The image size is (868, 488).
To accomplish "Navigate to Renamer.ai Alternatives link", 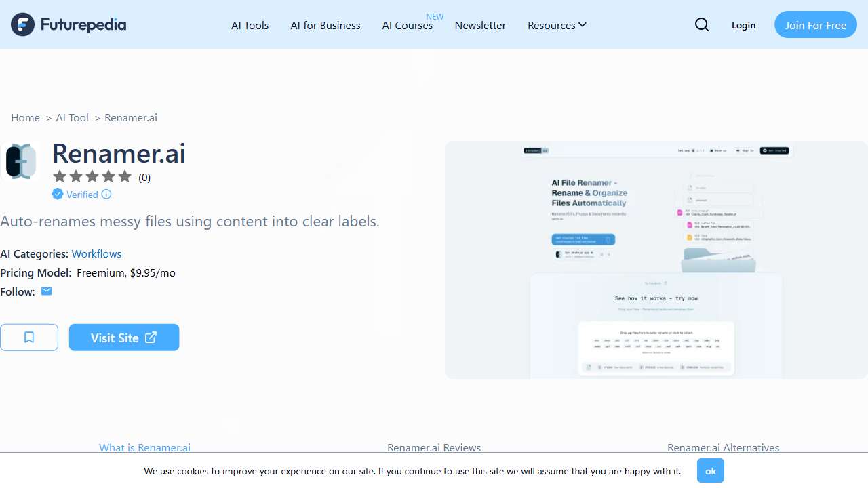I will 723,447.
